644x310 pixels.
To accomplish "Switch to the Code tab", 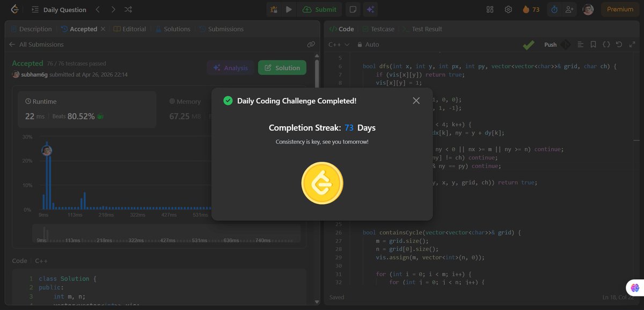I will [341, 29].
